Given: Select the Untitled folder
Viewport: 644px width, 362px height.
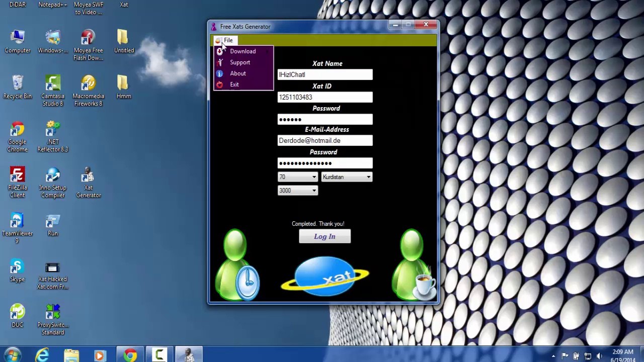Looking at the screenshot, I should point(124,42).
